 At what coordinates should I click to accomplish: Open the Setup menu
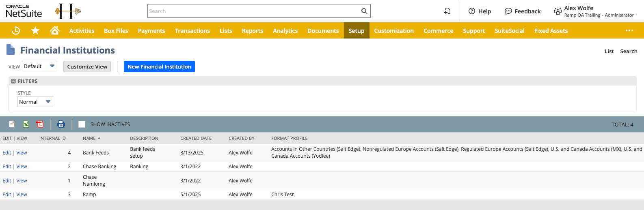pos(357,30)
